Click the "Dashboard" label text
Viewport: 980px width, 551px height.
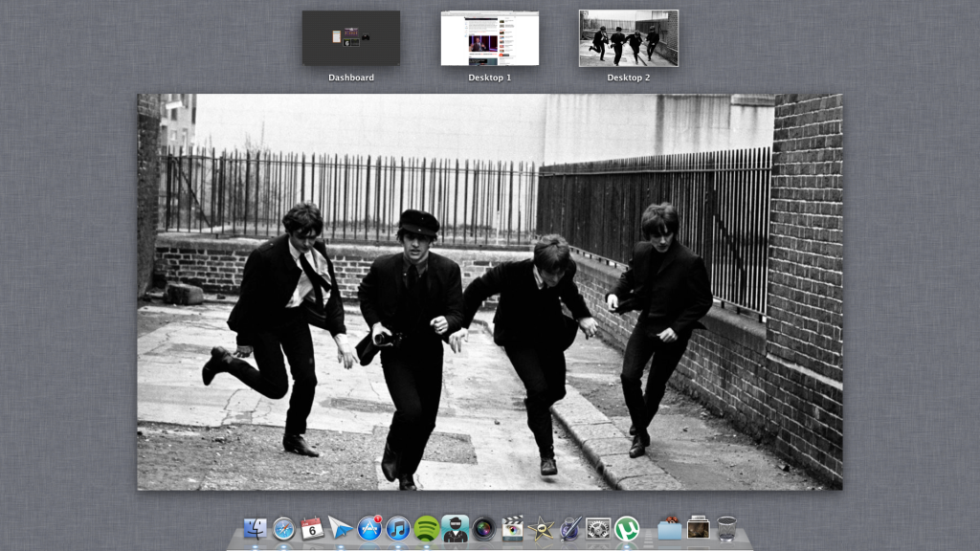(x=351, y=77)
